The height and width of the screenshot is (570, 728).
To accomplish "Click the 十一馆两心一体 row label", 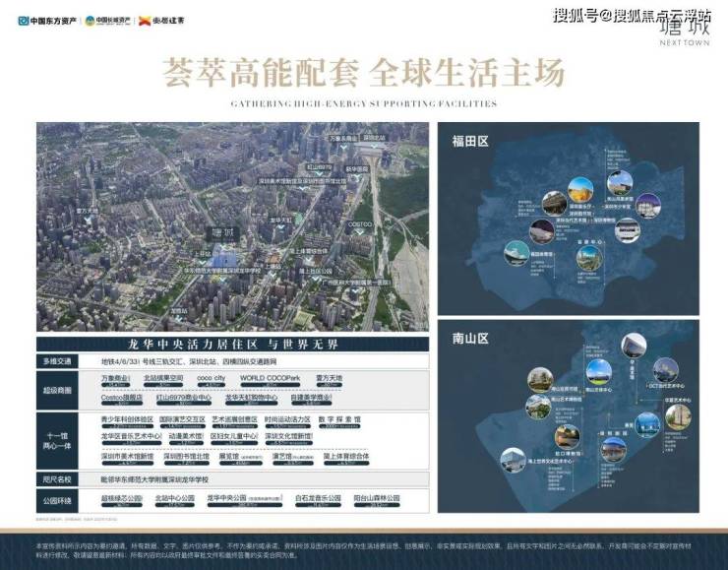I will 57,440.
